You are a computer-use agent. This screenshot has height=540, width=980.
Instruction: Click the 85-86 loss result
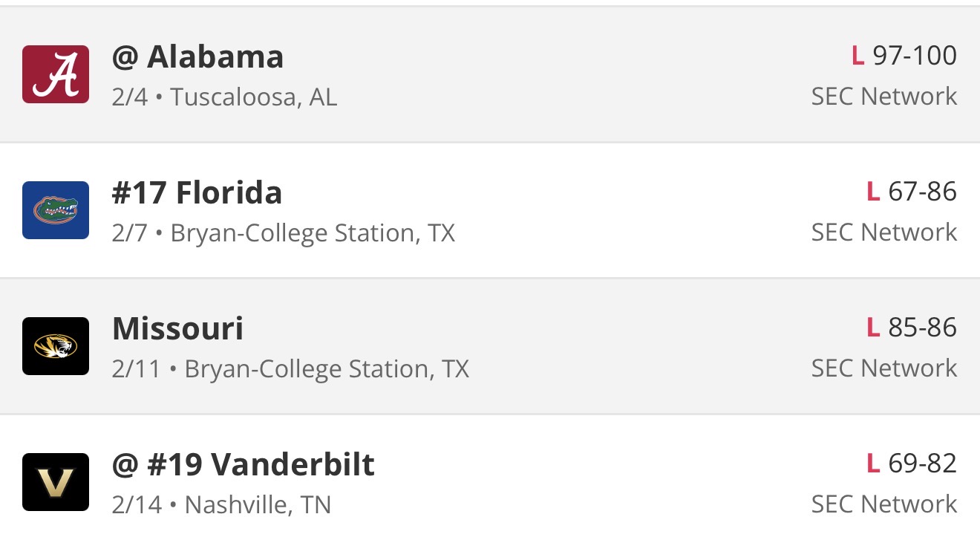912,328
